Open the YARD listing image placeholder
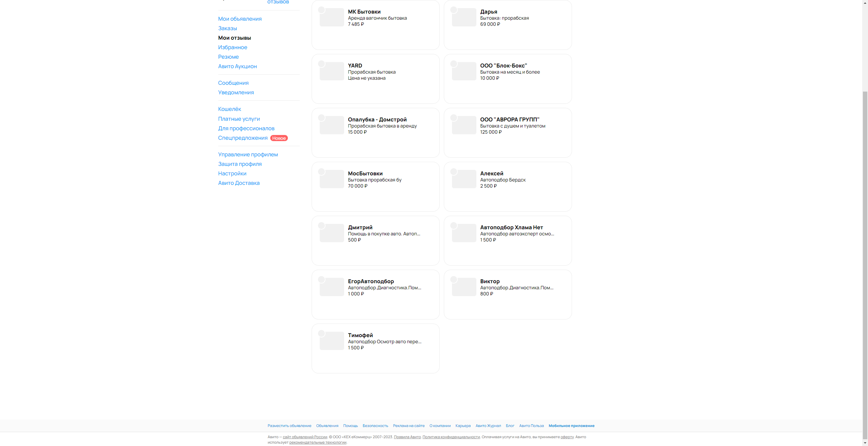Screen dimensions: 868x446 pos(332,71)
